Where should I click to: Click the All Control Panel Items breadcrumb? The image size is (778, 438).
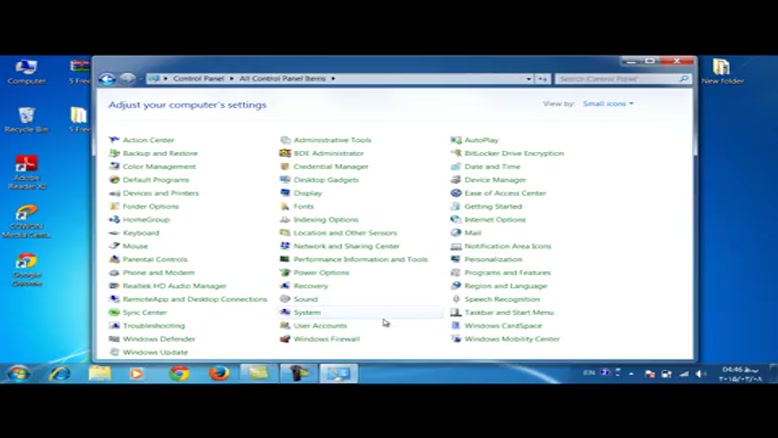(x=282, y=79)
